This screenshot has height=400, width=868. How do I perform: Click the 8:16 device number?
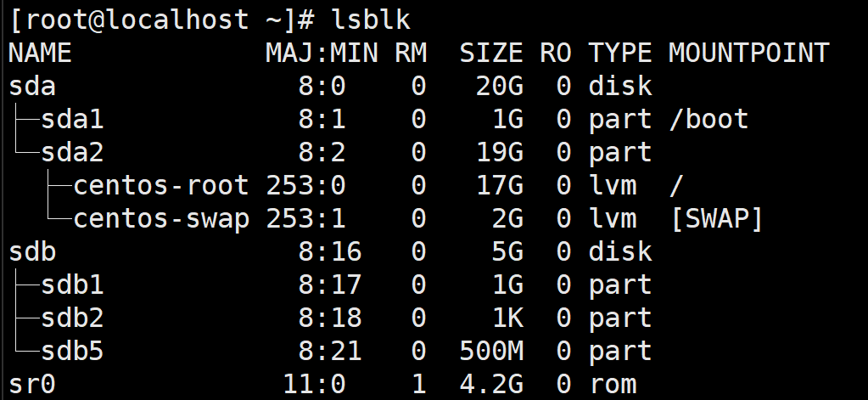(x=330, y=251)
